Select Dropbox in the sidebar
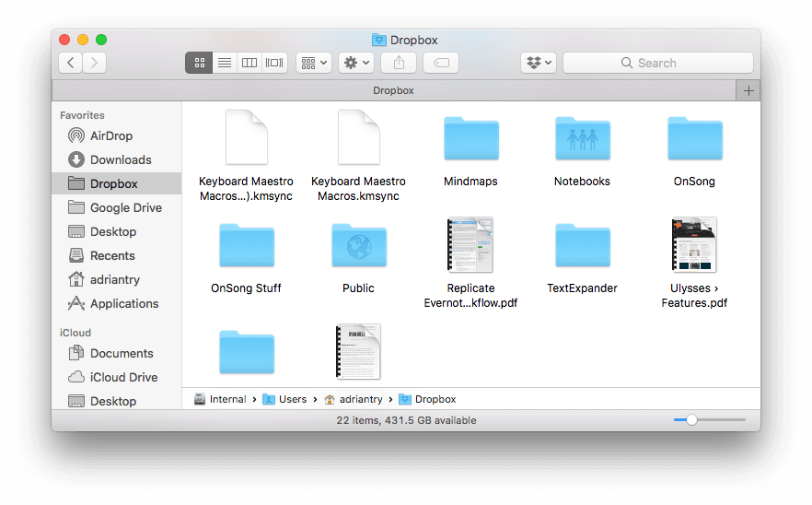 pos(117,183)
